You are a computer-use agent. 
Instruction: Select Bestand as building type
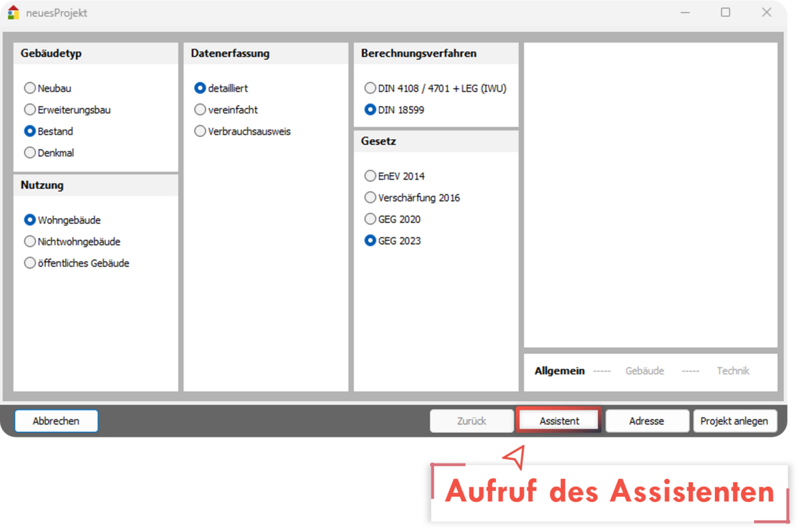[x=30, y=132]
